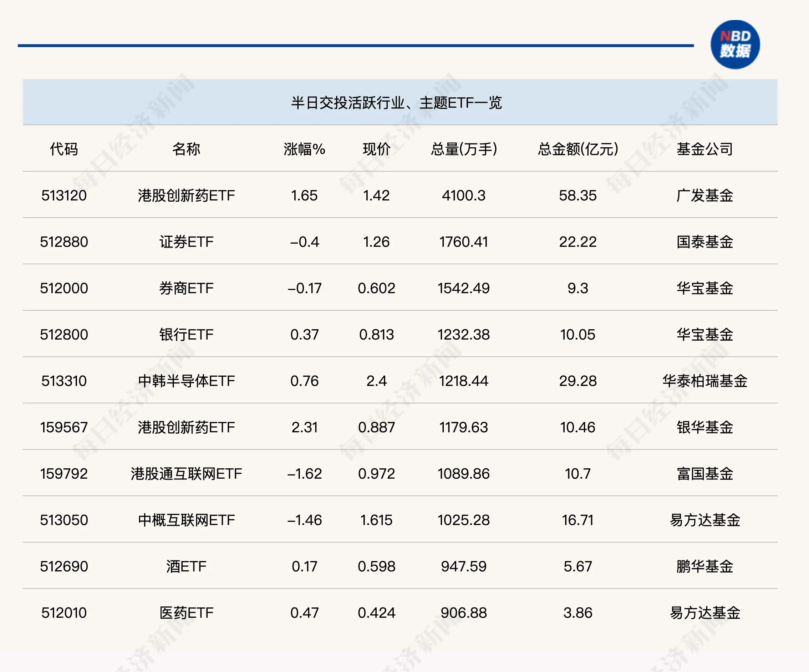The image size is (809, 672).
Task: Click fund code 159567
Action: tap(64, 427)
